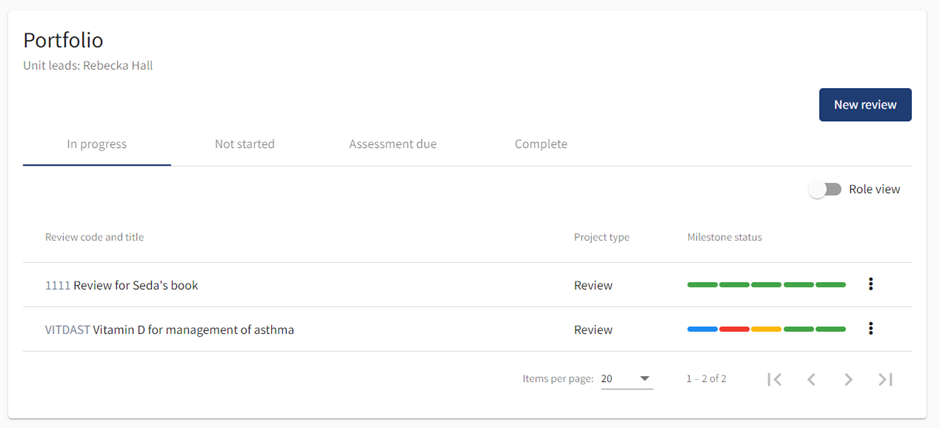Open kebab menu for Review for Seda's book
The height and width of the screenshot is (428, 940).
tap(871, 285)
